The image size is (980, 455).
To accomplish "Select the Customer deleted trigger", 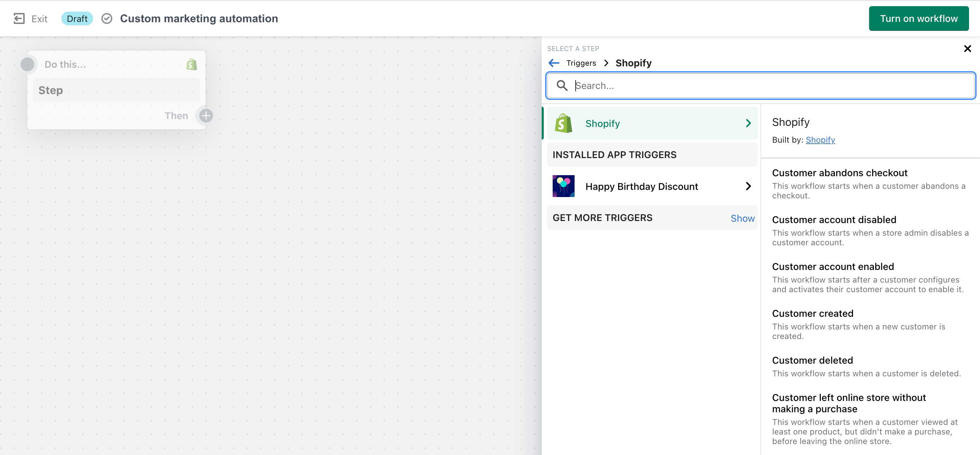I will point(812,360).
